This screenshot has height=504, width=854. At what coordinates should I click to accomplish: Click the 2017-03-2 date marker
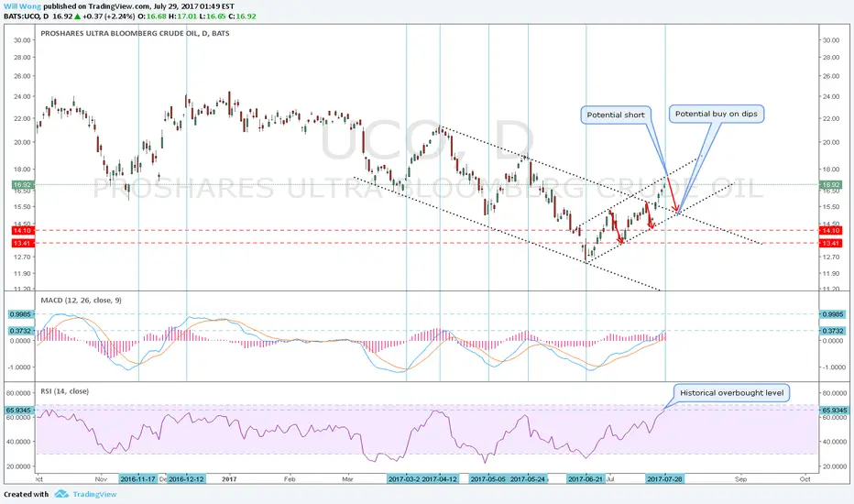tap(403, 479)
